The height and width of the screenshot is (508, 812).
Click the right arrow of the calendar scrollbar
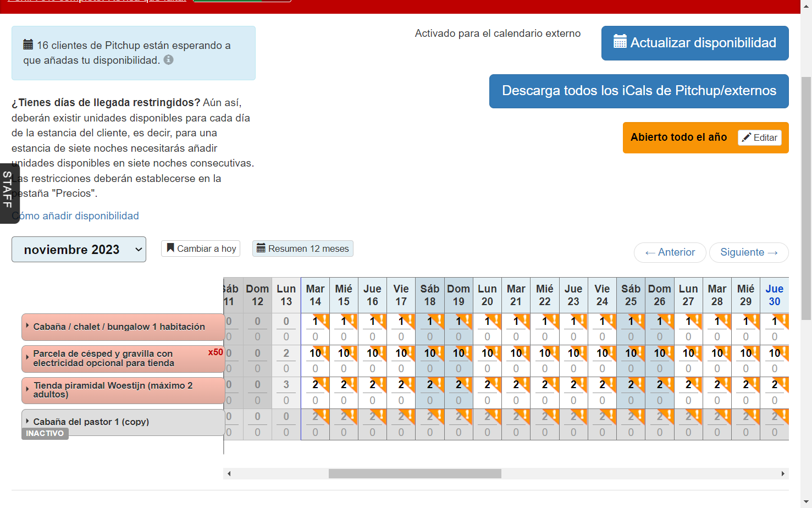tap(783, 473)
